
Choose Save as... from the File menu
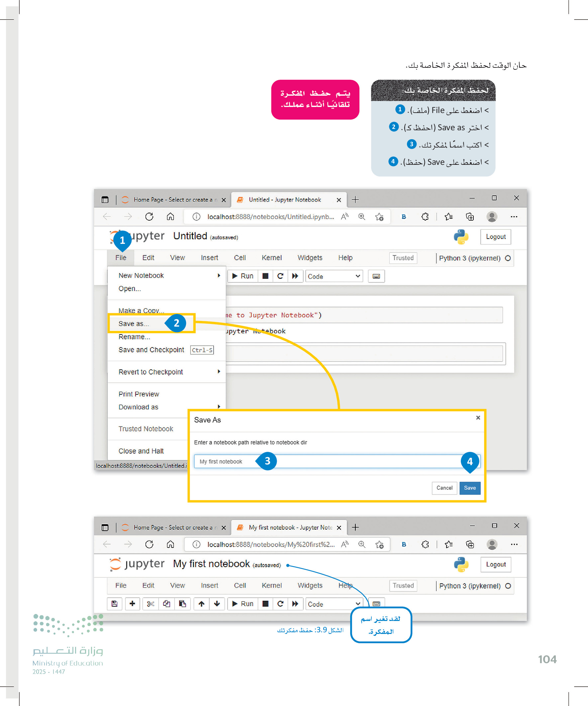134,323
